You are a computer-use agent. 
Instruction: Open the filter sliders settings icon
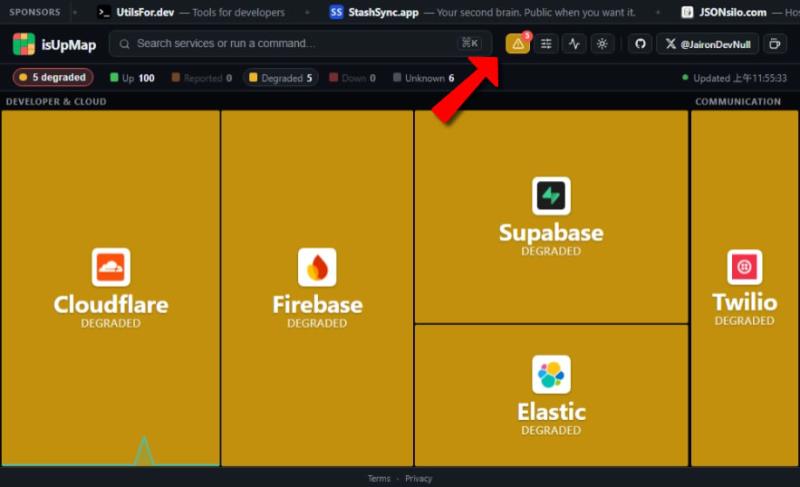pyautogui.click(x=546, y=44)
